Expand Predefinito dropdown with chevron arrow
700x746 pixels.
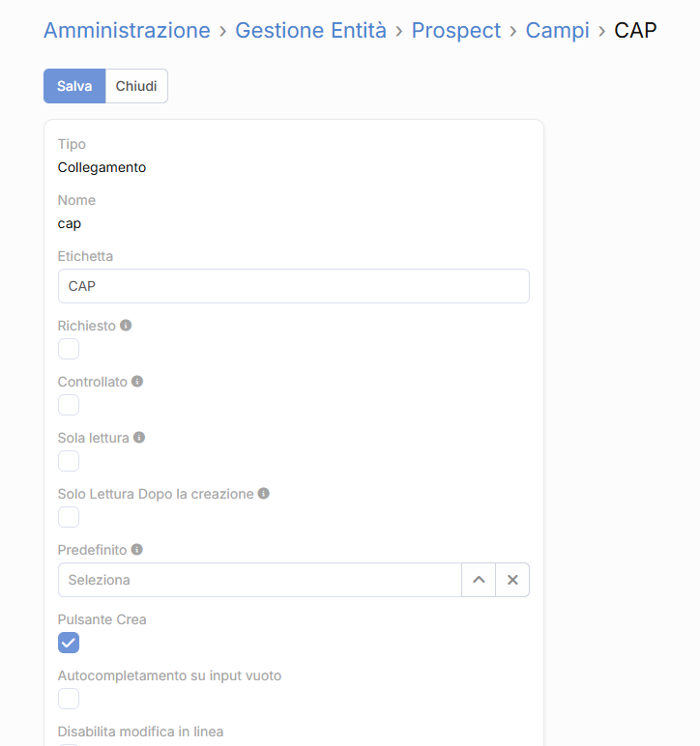click(x=479, y=580)
